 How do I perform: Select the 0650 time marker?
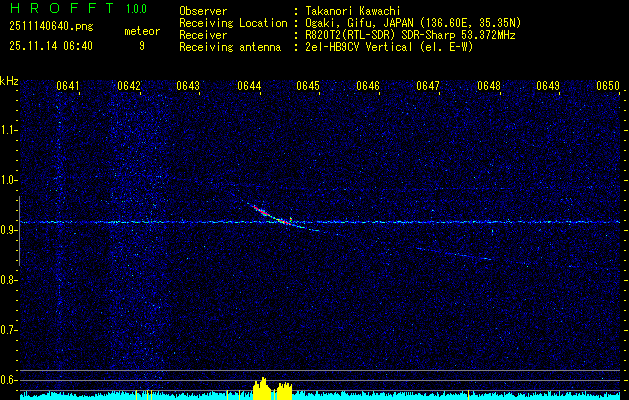tap(608, 86)
